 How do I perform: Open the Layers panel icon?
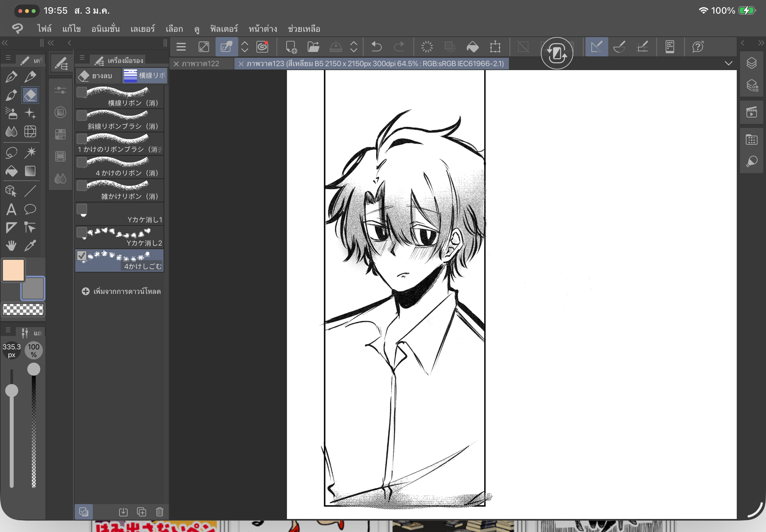pos(751,63)
